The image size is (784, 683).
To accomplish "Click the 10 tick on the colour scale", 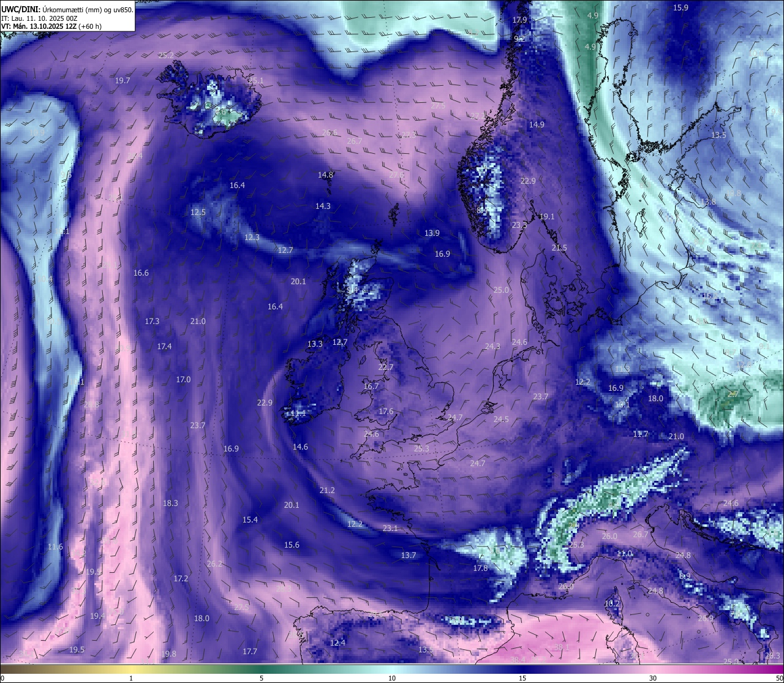I will 392,677.
